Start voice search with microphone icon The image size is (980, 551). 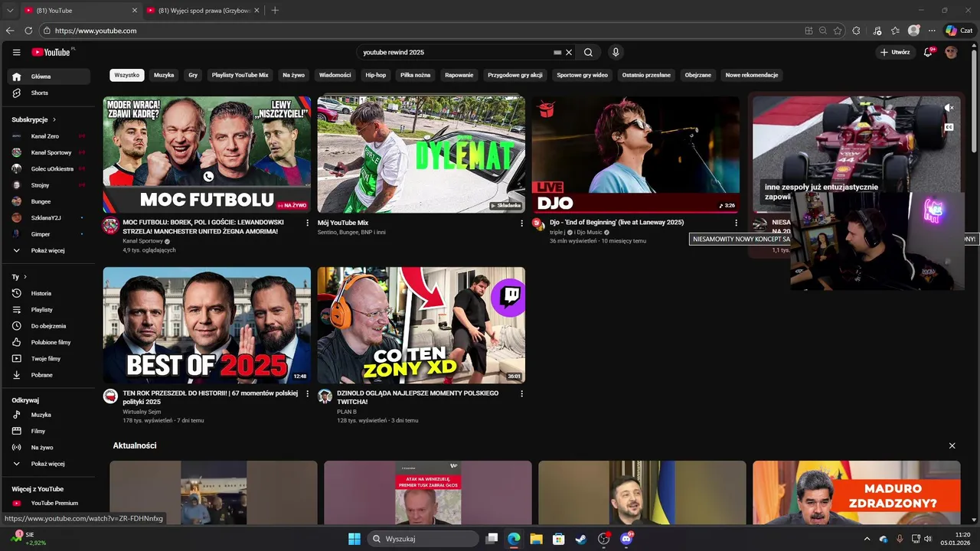[616, 52]
